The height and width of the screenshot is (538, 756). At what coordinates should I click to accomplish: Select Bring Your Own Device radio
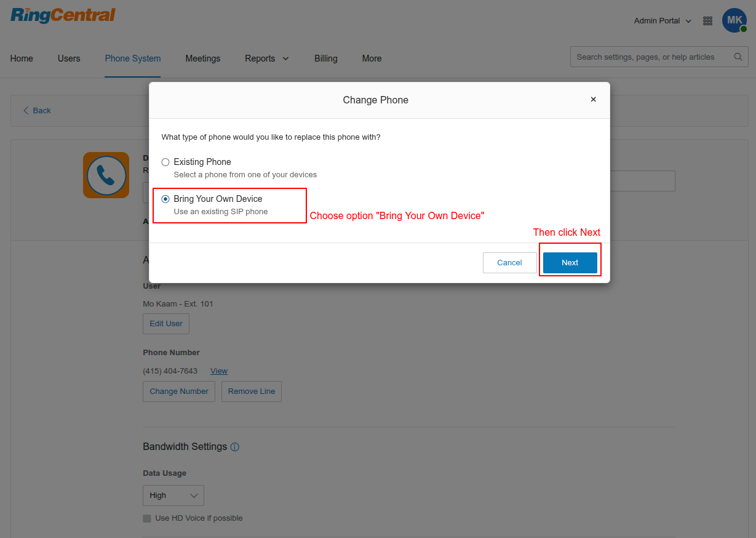click(165, 199)
